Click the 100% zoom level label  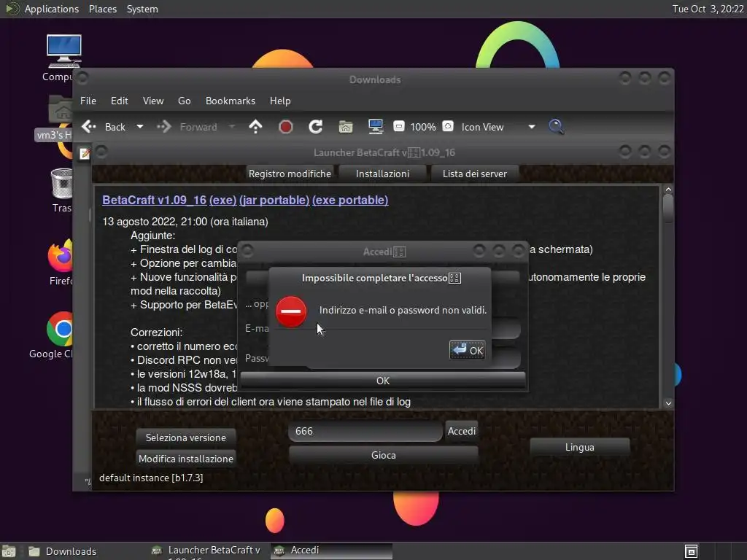pos(423,127)
